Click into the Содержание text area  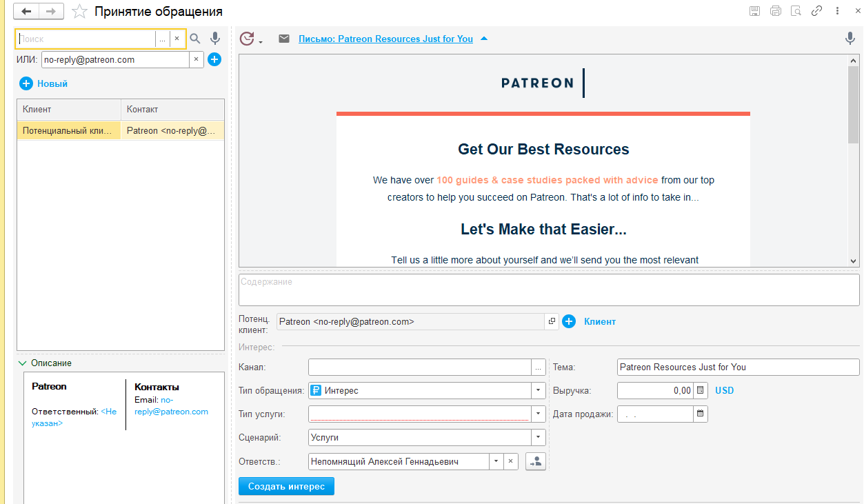tap(549, 289)
